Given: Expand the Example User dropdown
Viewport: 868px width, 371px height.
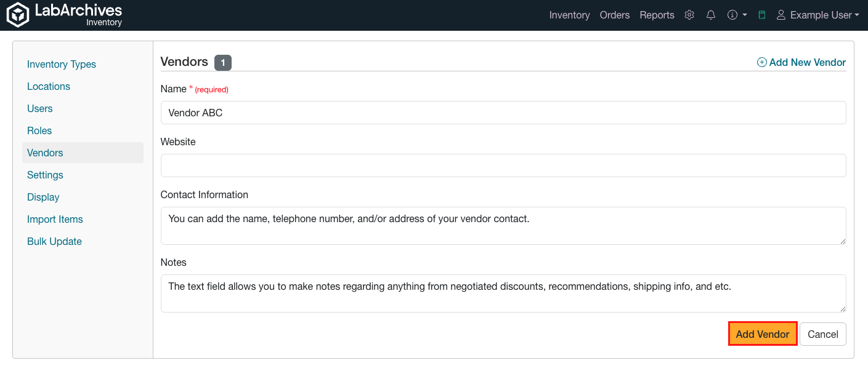Looking at the screenshot, I should (819, 14).
